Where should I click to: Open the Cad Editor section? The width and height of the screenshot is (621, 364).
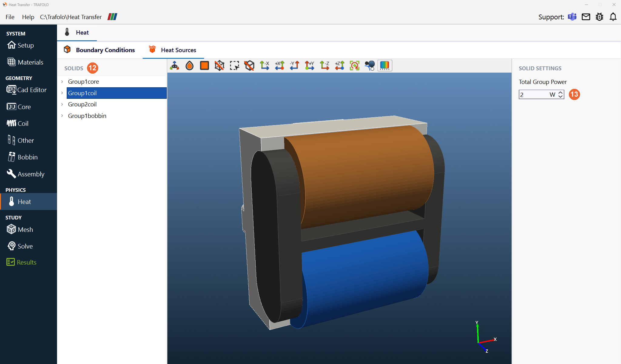coord(27,90)
